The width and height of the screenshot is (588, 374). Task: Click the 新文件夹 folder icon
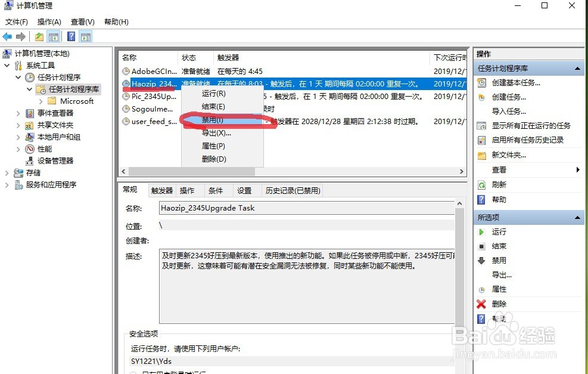coord(481,155)
